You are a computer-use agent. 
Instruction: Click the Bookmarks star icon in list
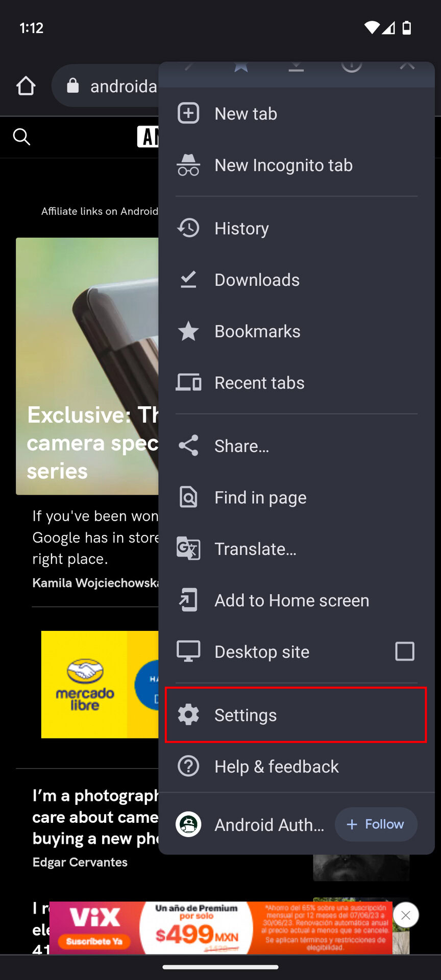(188, 331)
